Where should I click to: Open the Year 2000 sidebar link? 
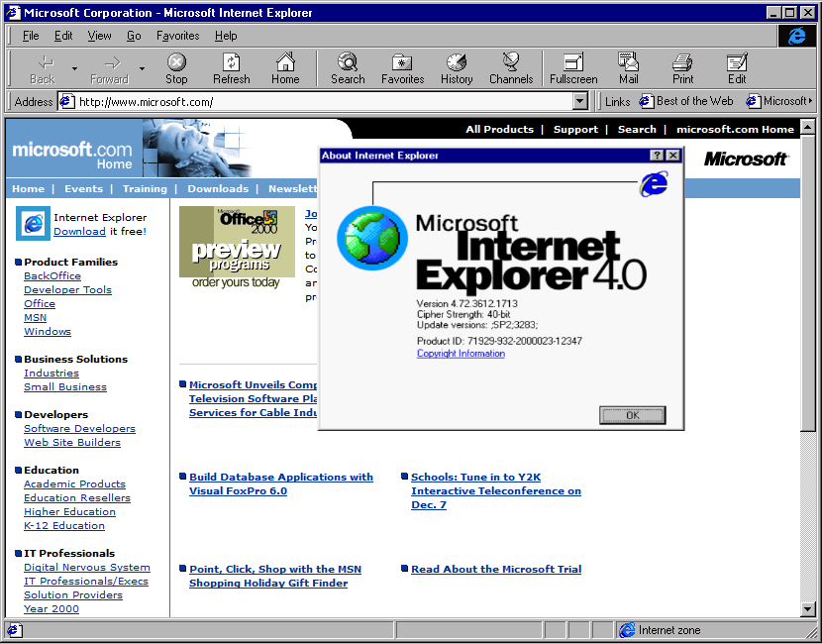[51, 608]
